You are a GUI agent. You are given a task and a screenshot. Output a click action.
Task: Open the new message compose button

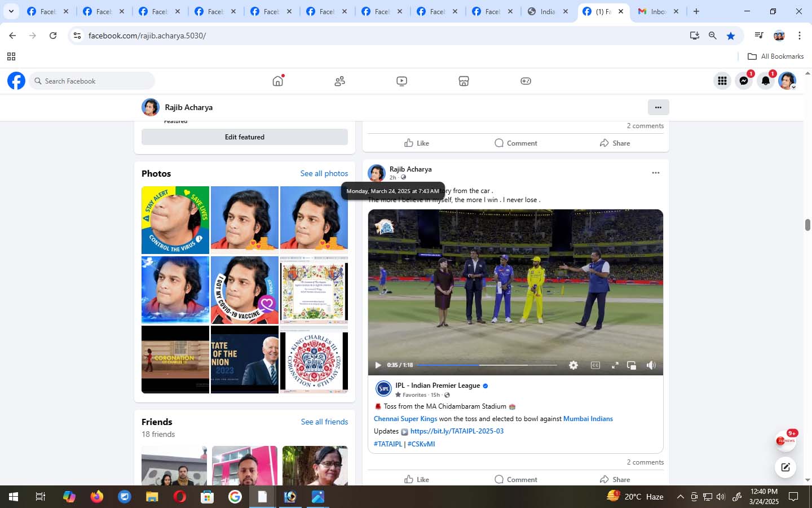click(785, 467)
